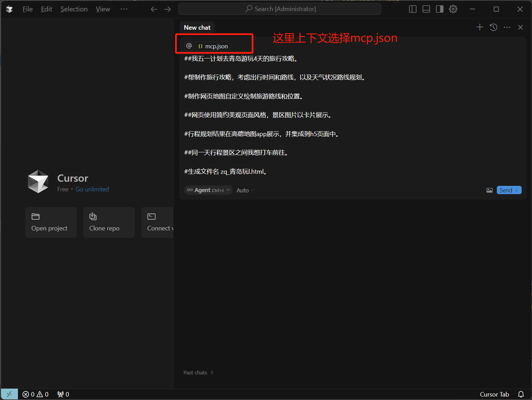The width and height of the screenshot is (532, 400).
Task: Click the notifications bell in status bar
Action: [x=521, y=394]
